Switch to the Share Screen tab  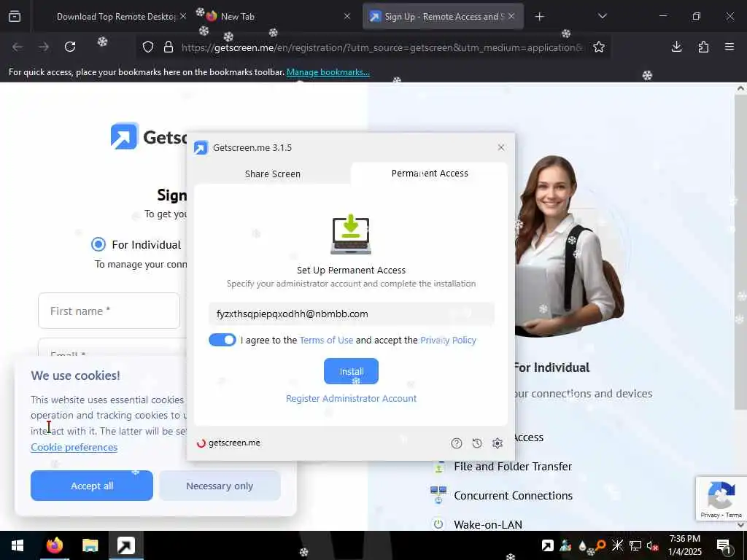(273, 174)
